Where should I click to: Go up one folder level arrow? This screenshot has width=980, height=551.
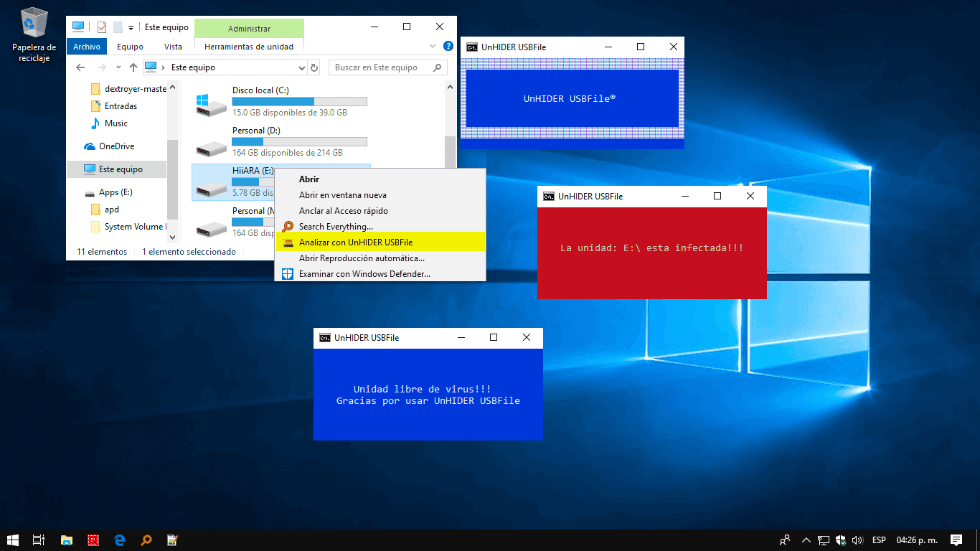pos(133,67)
